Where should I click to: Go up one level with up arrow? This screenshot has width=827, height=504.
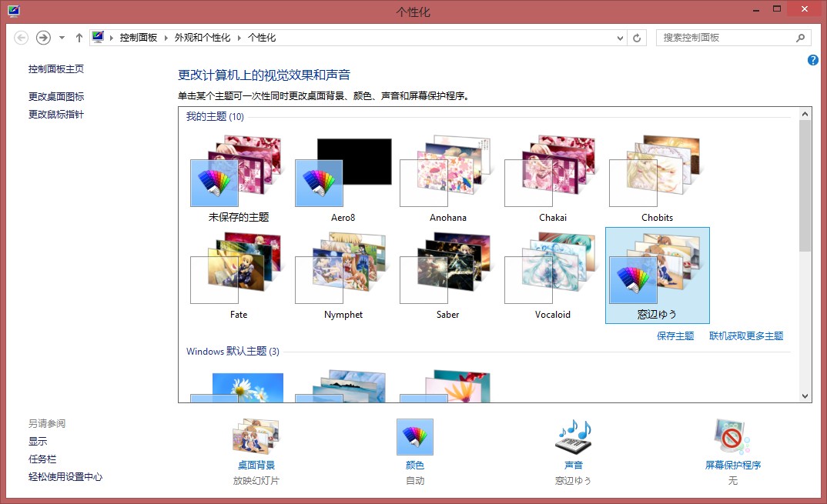tap(79, 38)
